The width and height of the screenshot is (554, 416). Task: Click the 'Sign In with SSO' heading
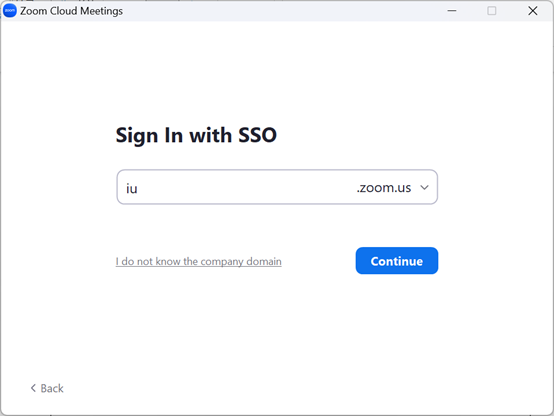[x=196, y=135]
